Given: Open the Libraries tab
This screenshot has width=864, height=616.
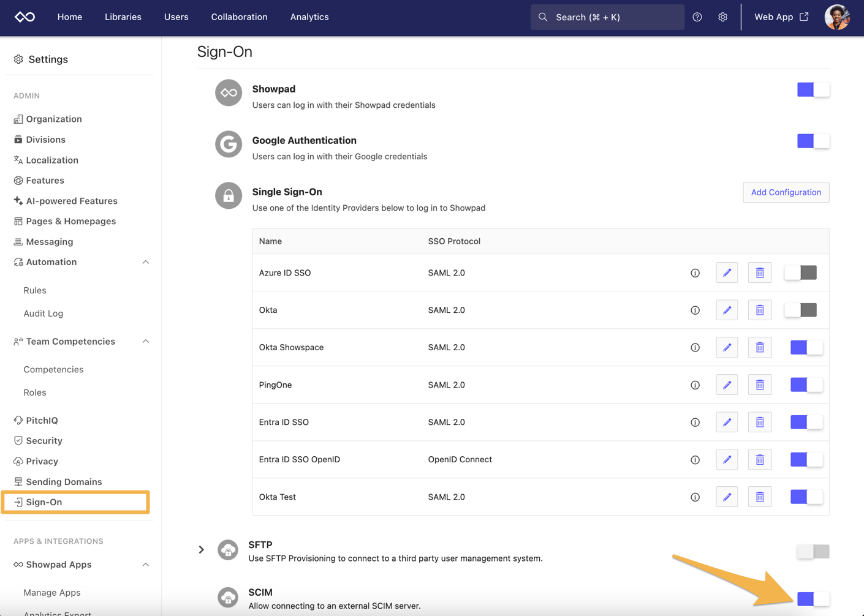Looking at the screenshot, I should point(123,17).
